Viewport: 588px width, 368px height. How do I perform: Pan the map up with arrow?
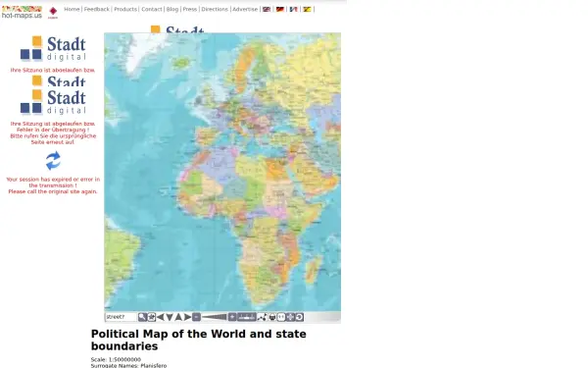coord(178,317)
